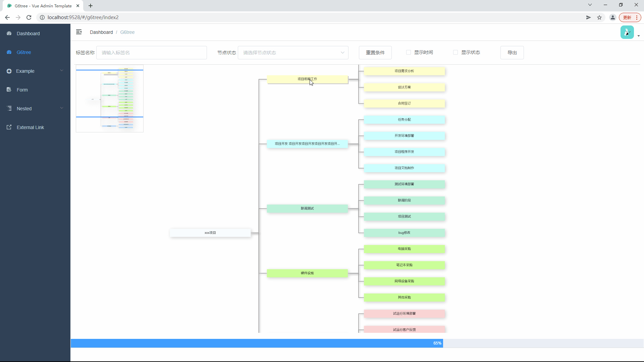Screen dimensions: 644x362
Task: Enable the 显示状态 checkbox
Action: [455, 52]
